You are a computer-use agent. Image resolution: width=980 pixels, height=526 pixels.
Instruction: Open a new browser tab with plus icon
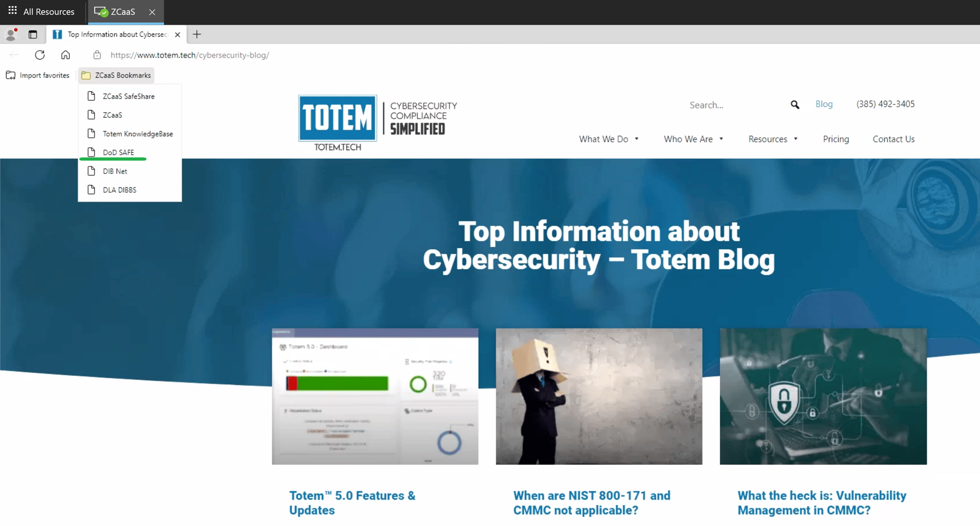(x=197, y=34)
